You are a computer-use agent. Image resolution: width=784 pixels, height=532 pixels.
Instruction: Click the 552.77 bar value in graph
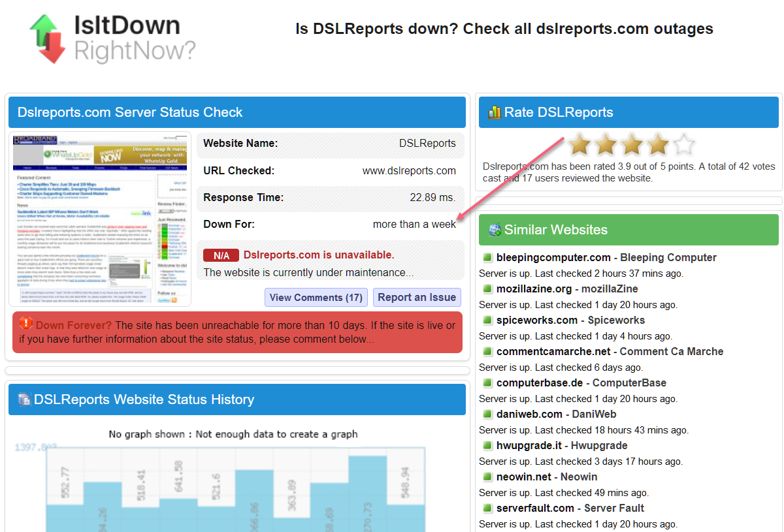(x=66, y=484)
